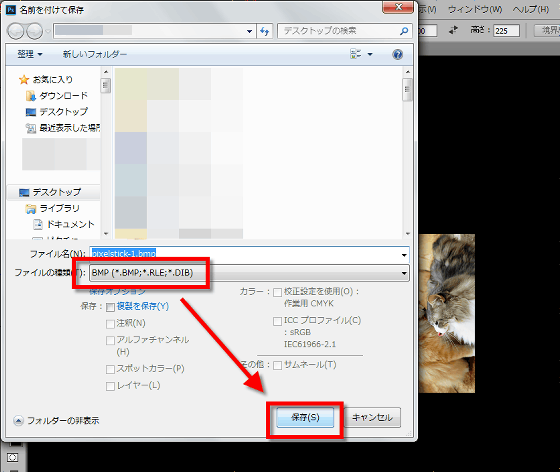The height and width of the screenshot is (472, 560).
Task: Click the Cancel (キャンセル) button
Action: point(372,417)
